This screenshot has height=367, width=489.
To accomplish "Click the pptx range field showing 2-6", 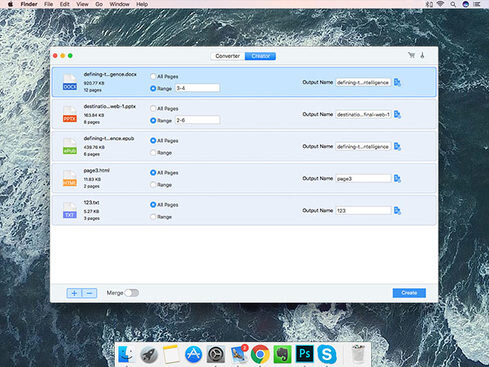I will pyautogui.click(x=197, y=120).
